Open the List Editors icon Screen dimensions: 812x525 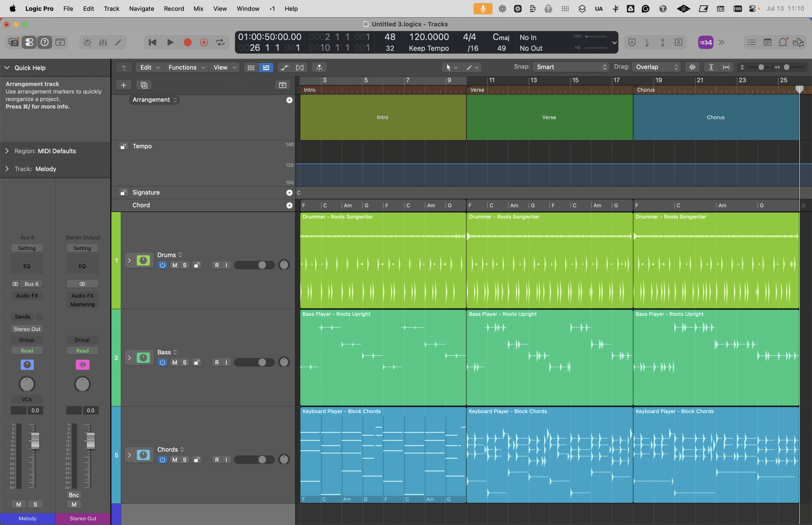(x=751, y=42)
